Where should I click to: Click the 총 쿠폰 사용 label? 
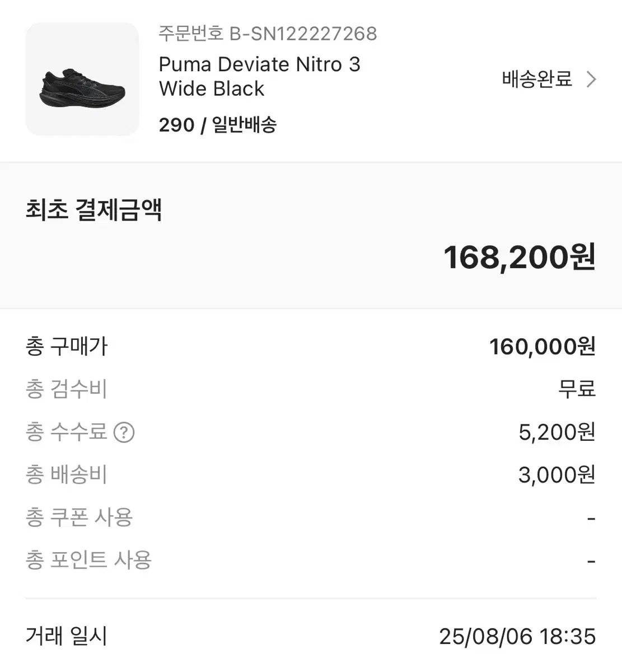[x=79, y=517]
